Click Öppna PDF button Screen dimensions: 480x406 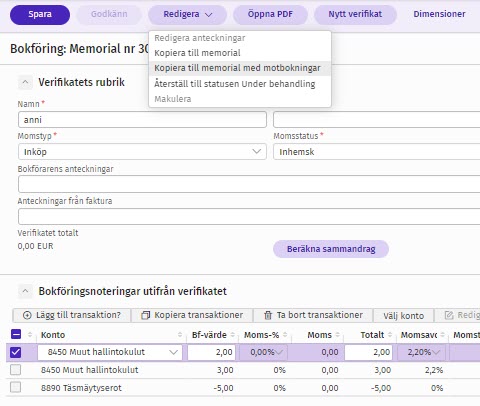click(270, 14)
